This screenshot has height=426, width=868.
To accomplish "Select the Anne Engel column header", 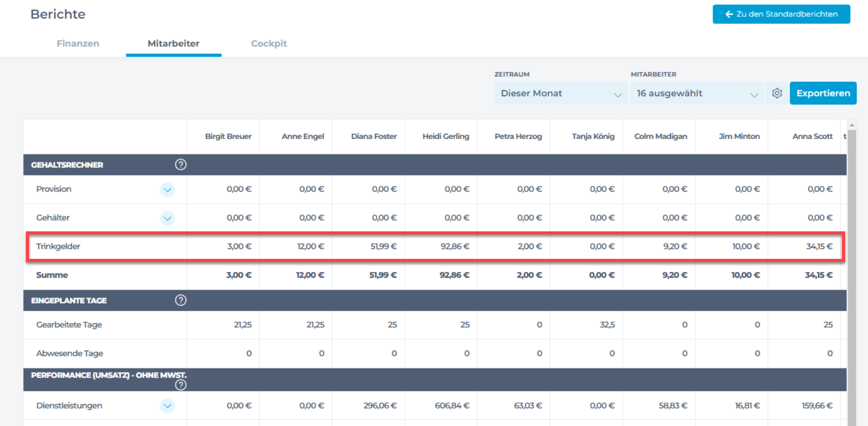I will tap(303, 136).
